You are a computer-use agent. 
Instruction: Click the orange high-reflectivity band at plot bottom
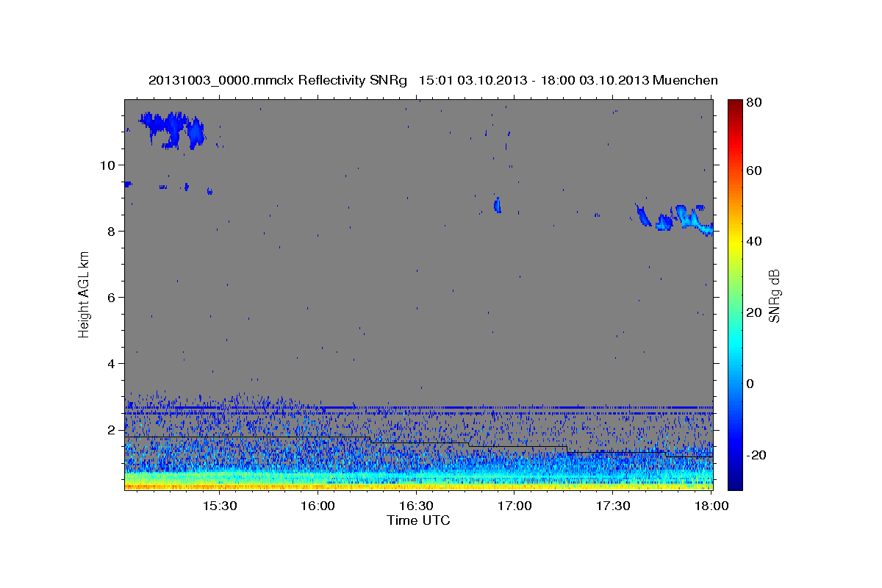[x=418, y=485]
